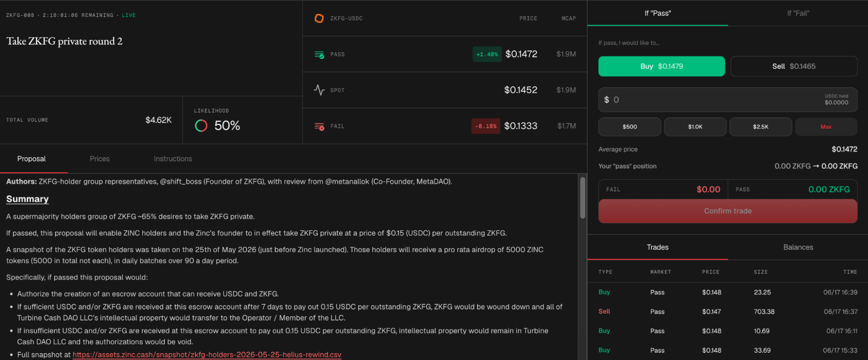868x360 pixels.
Task: Select the Trades tab
Action: pyautogui.click(x=657, y=247)
